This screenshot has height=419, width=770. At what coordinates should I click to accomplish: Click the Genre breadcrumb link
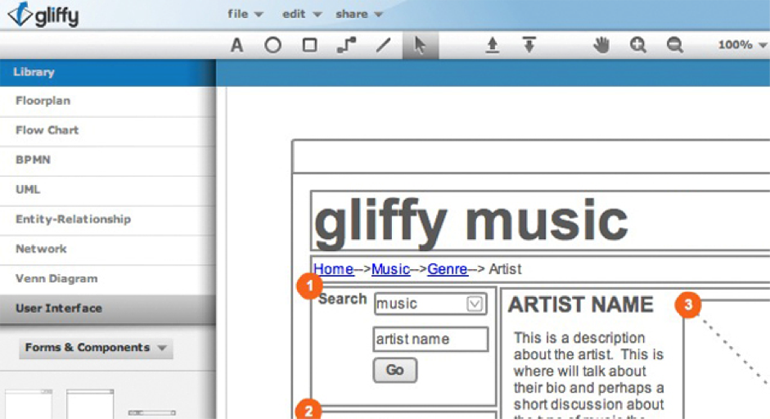point(447,269)
